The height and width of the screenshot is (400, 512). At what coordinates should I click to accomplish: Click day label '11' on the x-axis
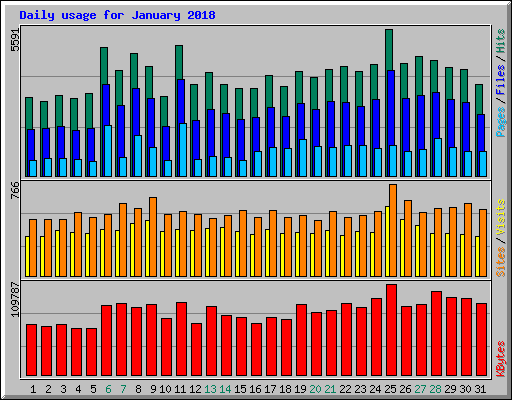pyautogui.click(x=180, y=389)
